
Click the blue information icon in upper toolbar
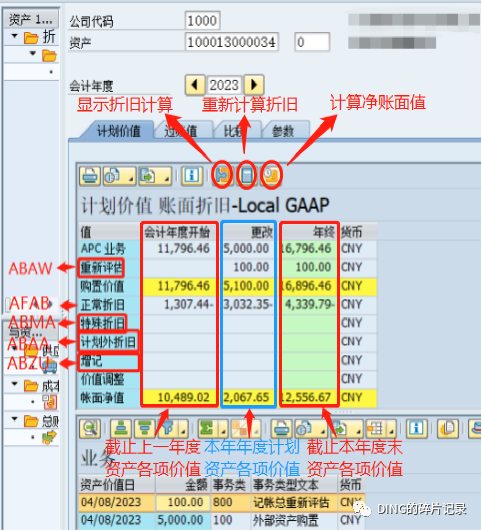tap(192, 176)
